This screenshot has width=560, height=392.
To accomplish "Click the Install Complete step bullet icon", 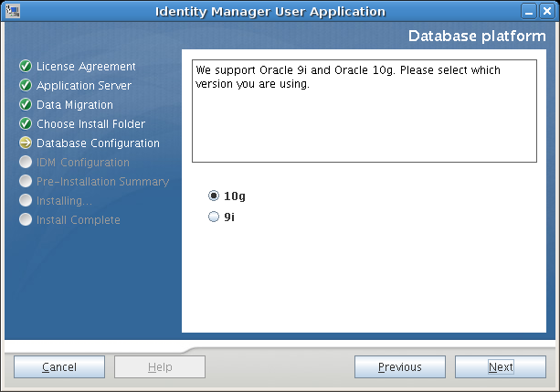I will coord(26,220).
